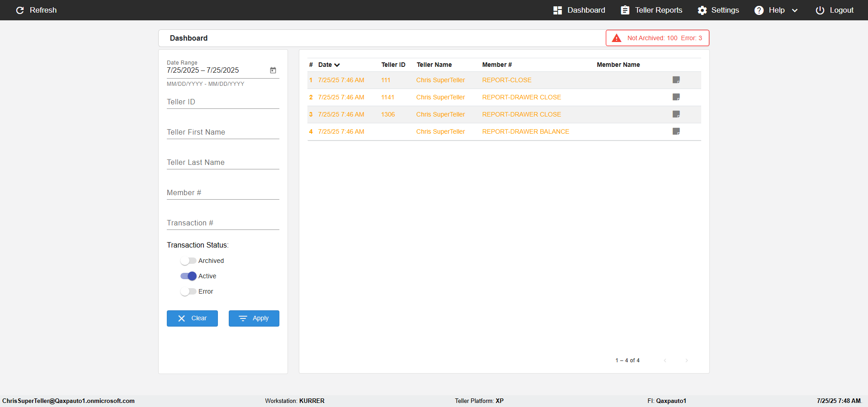Screen dimensions: 868x407
Task: Click Teller ID 1141 cell
Action: point(387,97)
